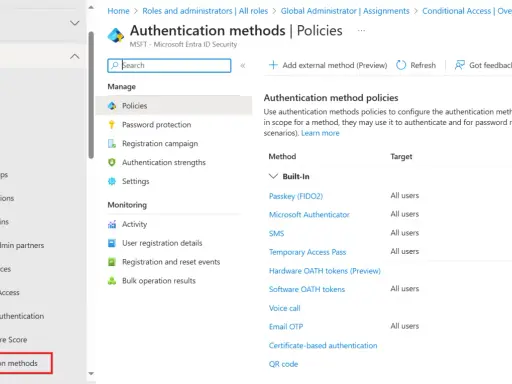Collapse the menu with the double-chevron button
This screenshot has width=512, height=384.
(x=243, y=66)
